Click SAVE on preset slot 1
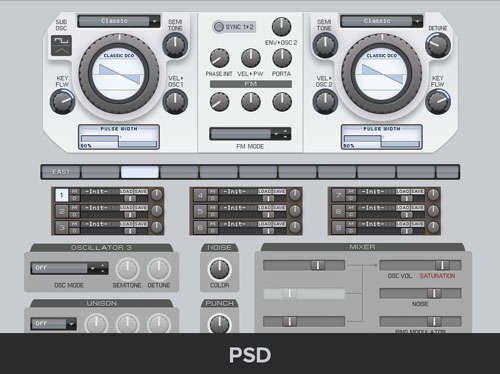The image size is (500, 374). [x=141, y=192]
